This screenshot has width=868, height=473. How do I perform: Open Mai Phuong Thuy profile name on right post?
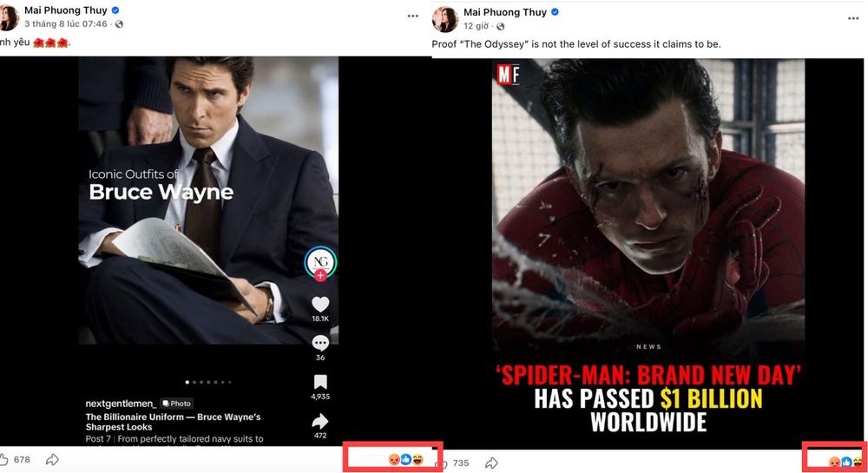pyautogui.click(x=505, y=12)
